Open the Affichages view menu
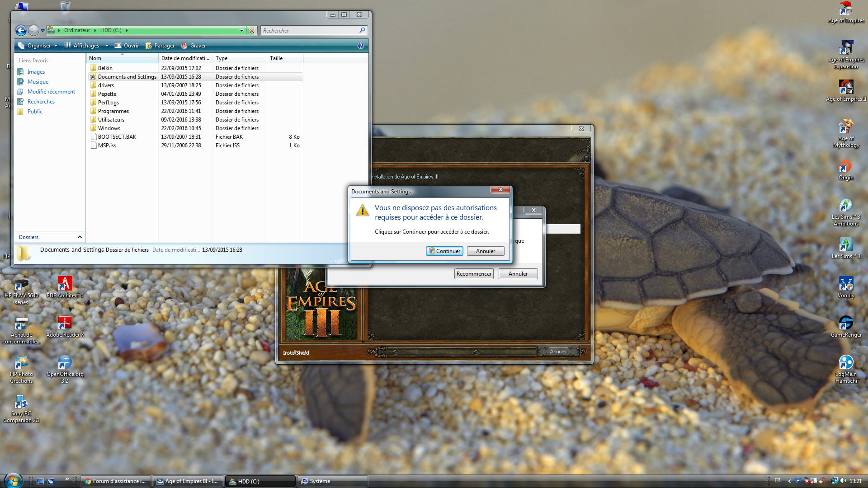The width and height of the screenshot is (868, 488). tap(82, 46)
